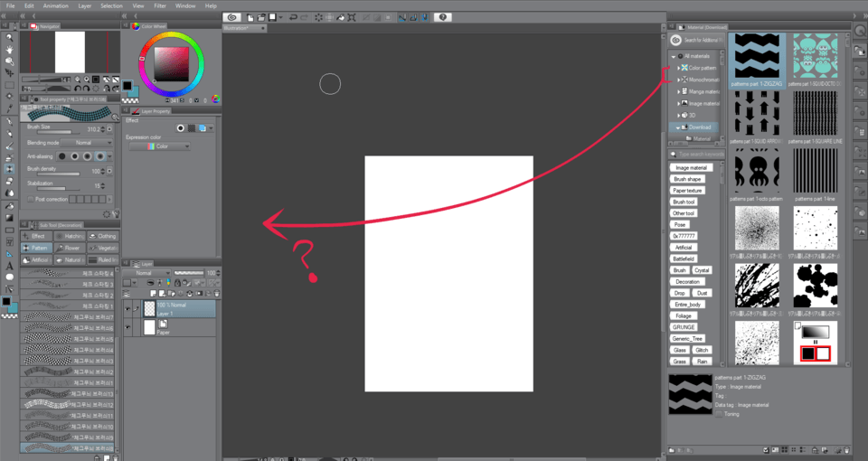
Task: Select the no anti-aliasing option
Action: [62, 156]
